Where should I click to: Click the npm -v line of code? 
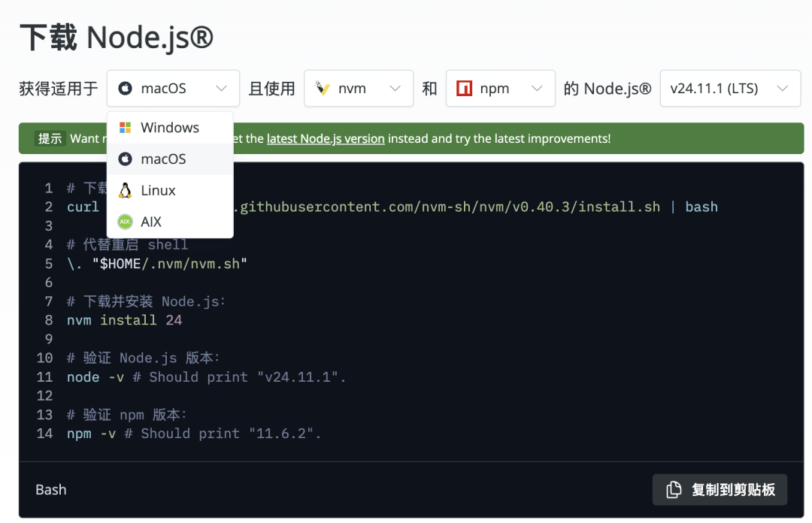click(194, 434)
